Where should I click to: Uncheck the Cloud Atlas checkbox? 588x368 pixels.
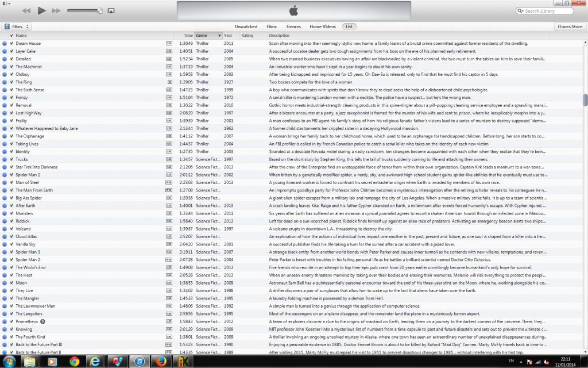(11, 236)
